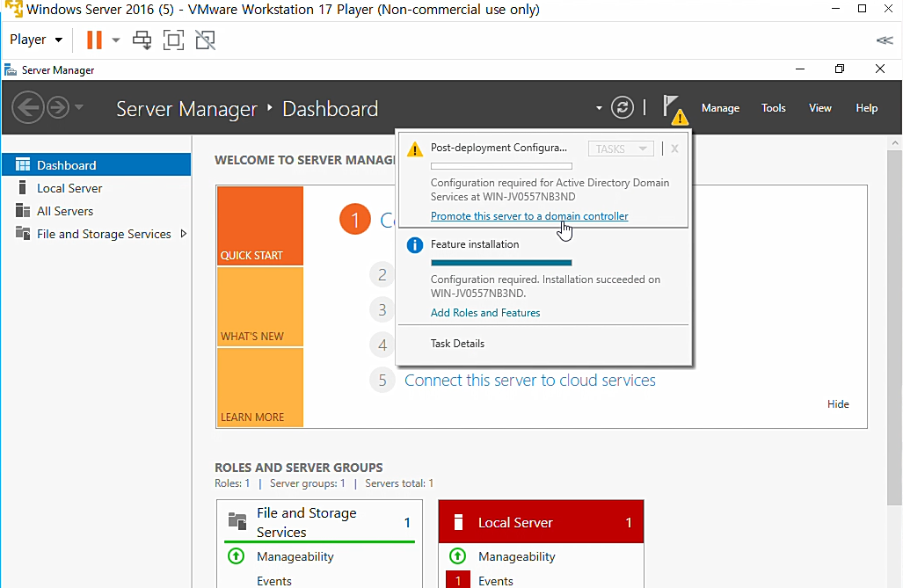Click the Post-deployment configuration progress bar

501,166
